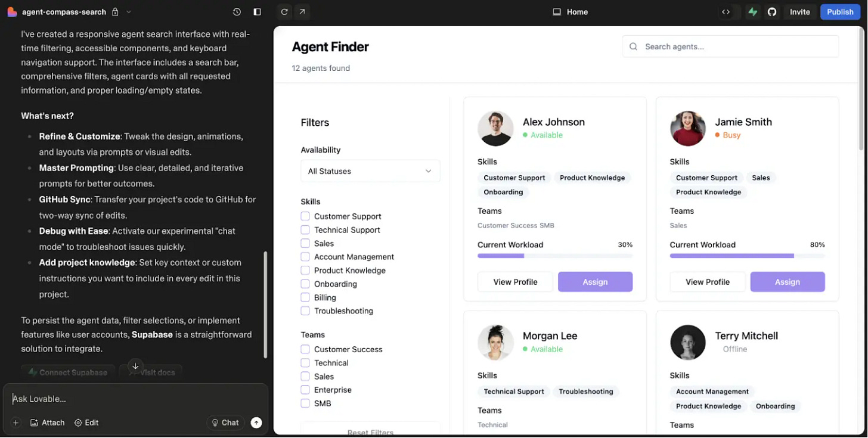The height and width of the screenshot is (438, 868).
Task: Check the Customer Support skill checkbox
Action: pos(305,216)
